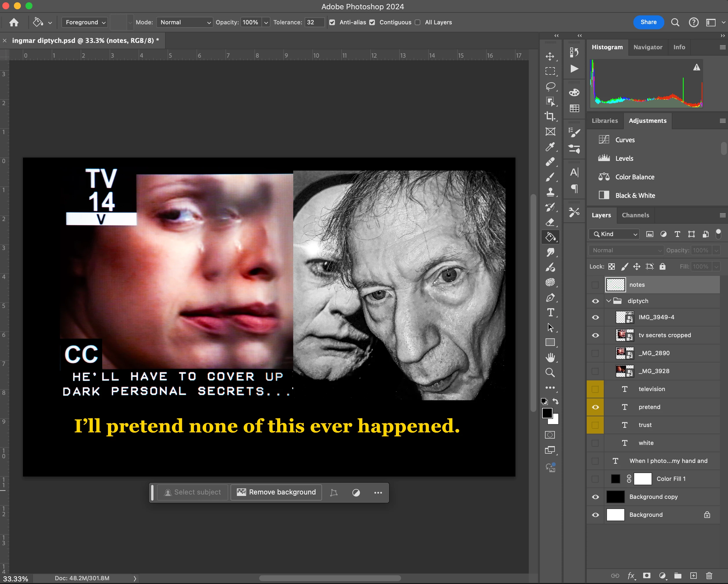Hide the Background copy layer

pyautogui.click(x=595, y=497)
